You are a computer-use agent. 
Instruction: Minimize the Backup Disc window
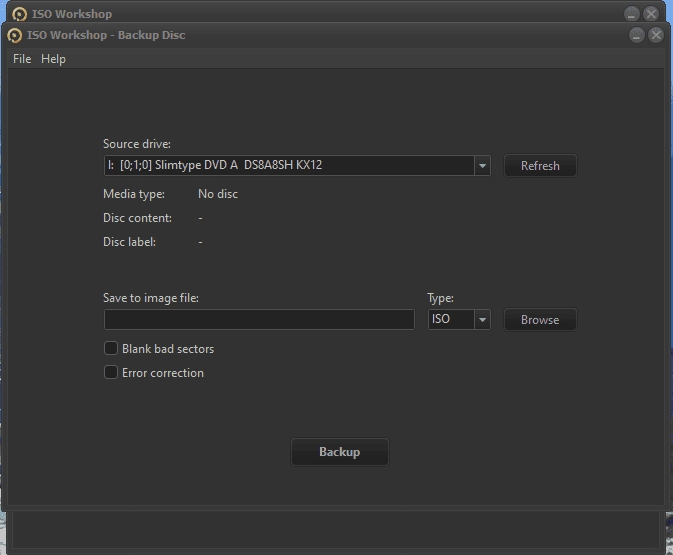point(637,35)
